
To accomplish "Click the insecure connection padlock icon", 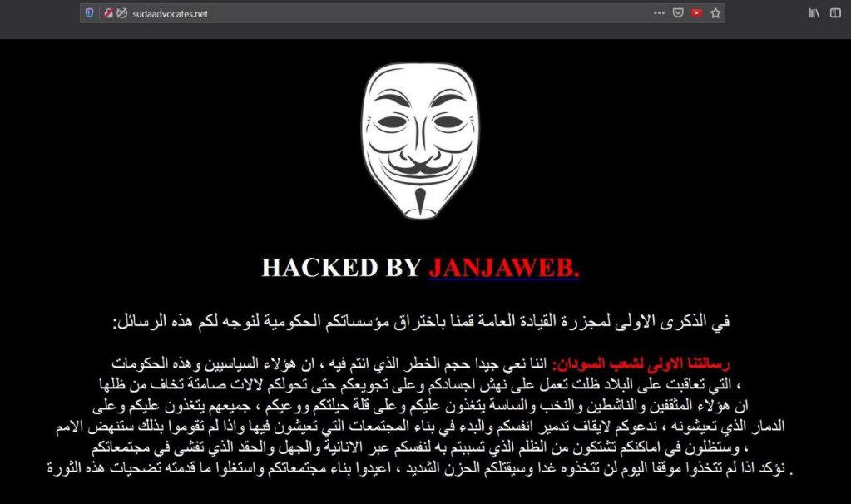I will (108, 13).
